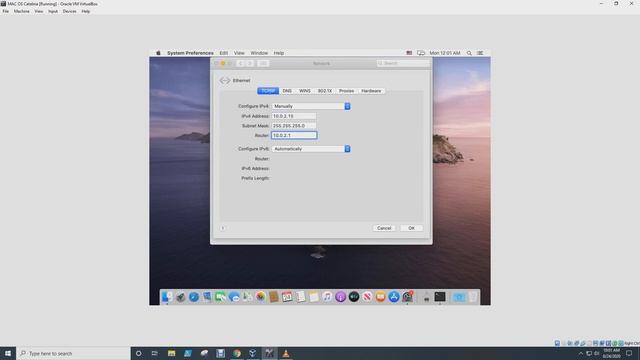Open VirtualBox Devices menu
The width and height of the screenshot is (640, 360).
pyautogui.click(x=69, y=11)
